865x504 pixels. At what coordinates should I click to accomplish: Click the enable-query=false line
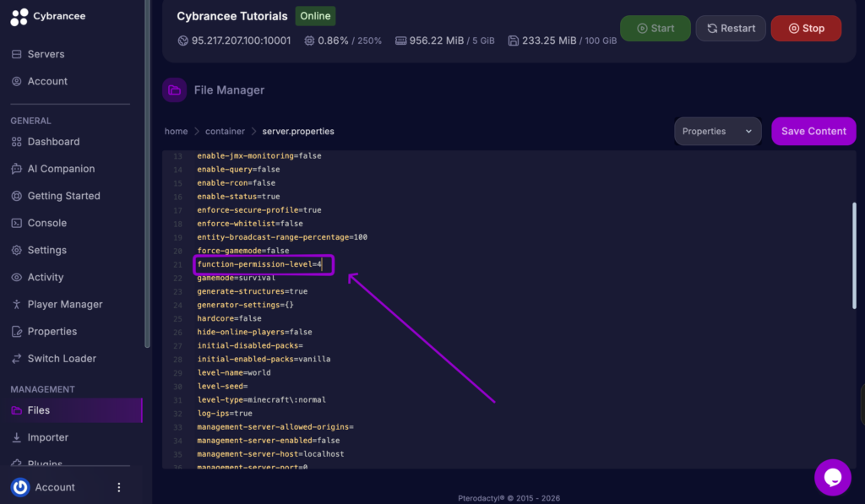(238, 170)
